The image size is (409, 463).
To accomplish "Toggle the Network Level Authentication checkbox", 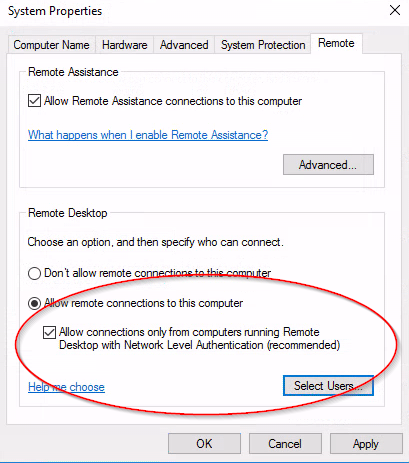I will coord(49,332).
